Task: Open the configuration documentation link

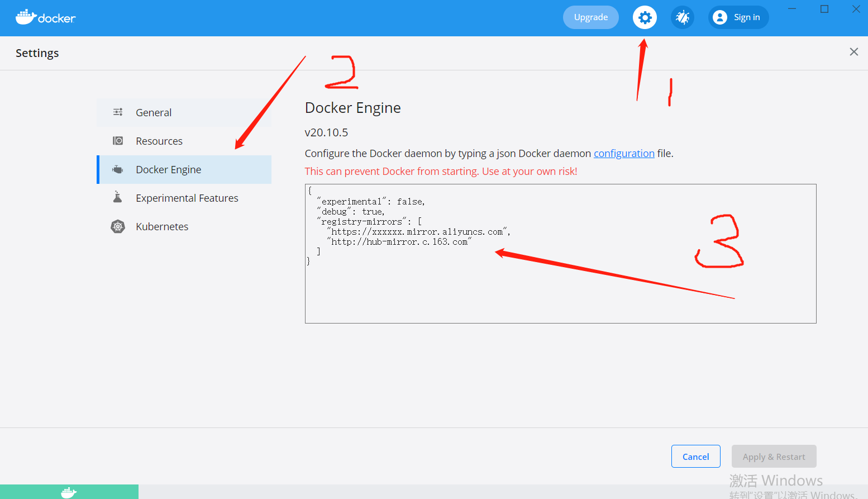Action: [x=624, y=153]
